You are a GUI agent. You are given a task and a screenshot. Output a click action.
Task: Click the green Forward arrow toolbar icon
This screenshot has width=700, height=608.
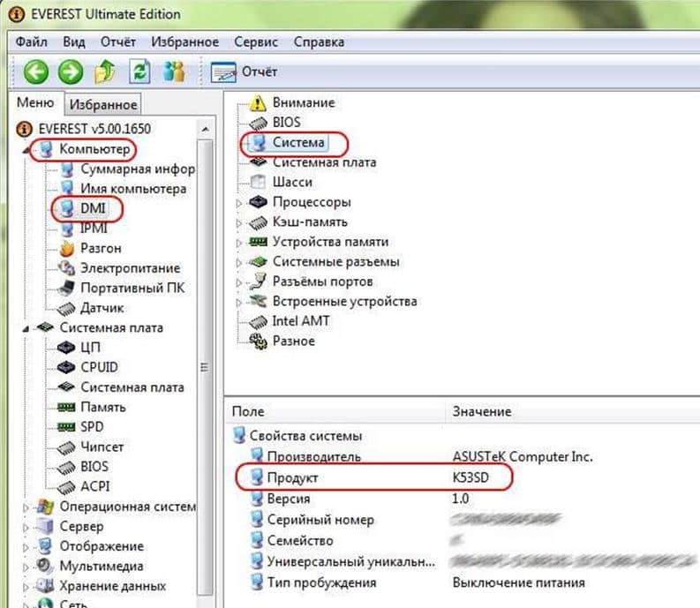pyautogui.click(x=70, y=71)
